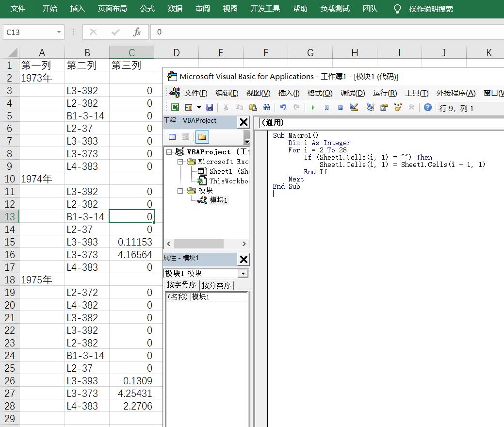Switch to the 按分类序 properties tab

coord(216,286)
